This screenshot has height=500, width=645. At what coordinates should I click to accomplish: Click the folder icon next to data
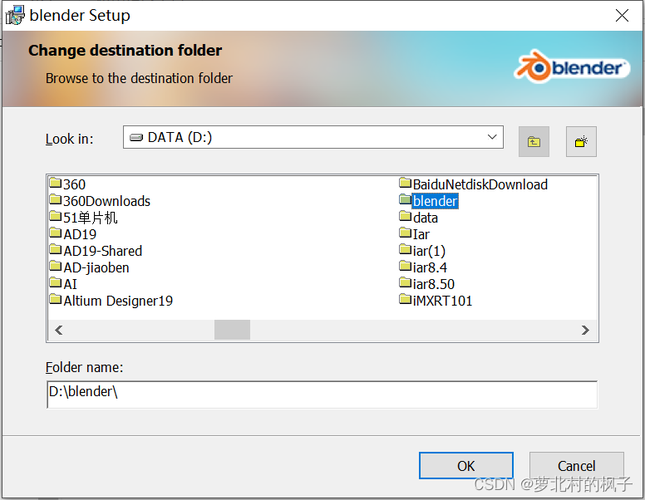pyautogui.click(x=405, y=216)
